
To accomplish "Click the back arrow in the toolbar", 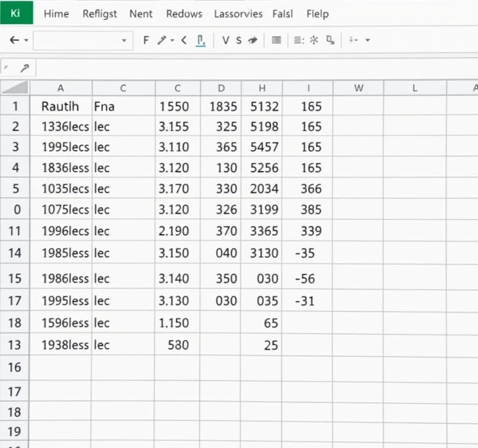I will [14, 41].
